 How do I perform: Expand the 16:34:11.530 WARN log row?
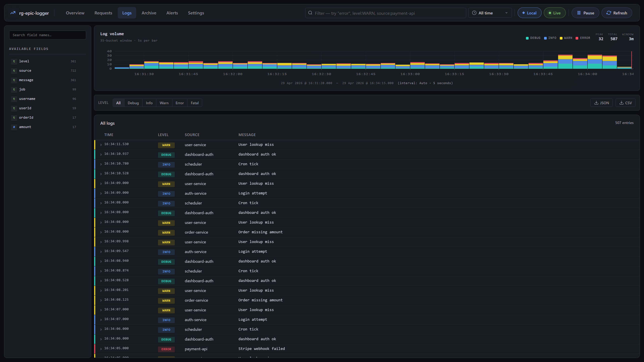pyautogui.click(x=367, y=145)
